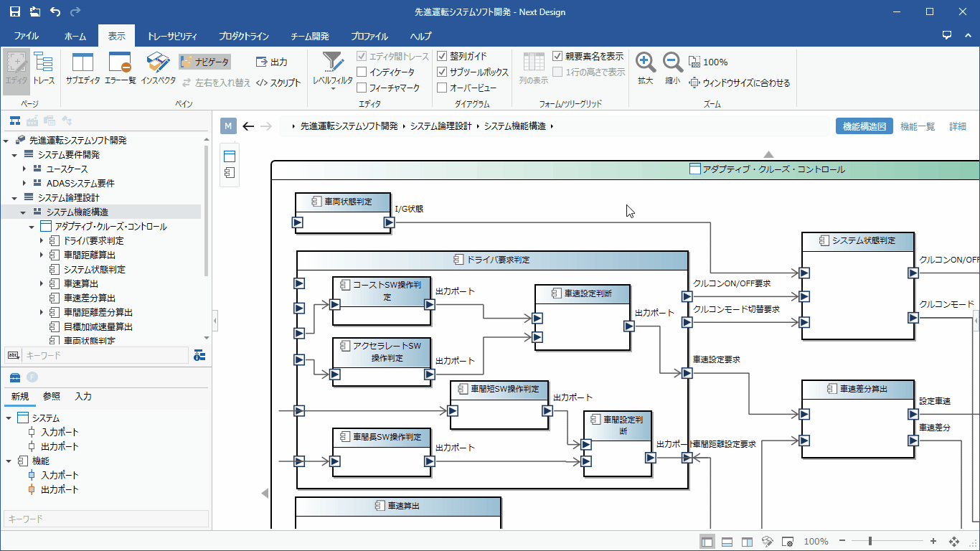Collapse the 先進運転システムソフト開発 root node

(x=6, y=141)
